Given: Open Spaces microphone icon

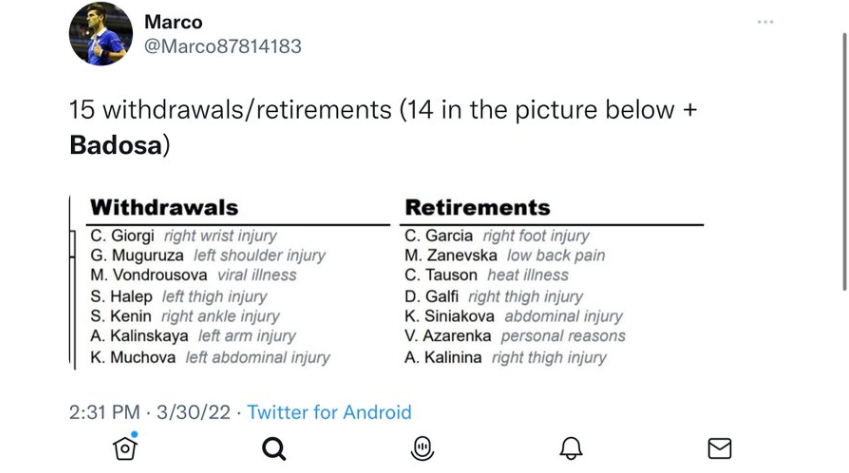Looking at the screenshot, I should pos(422,448).
